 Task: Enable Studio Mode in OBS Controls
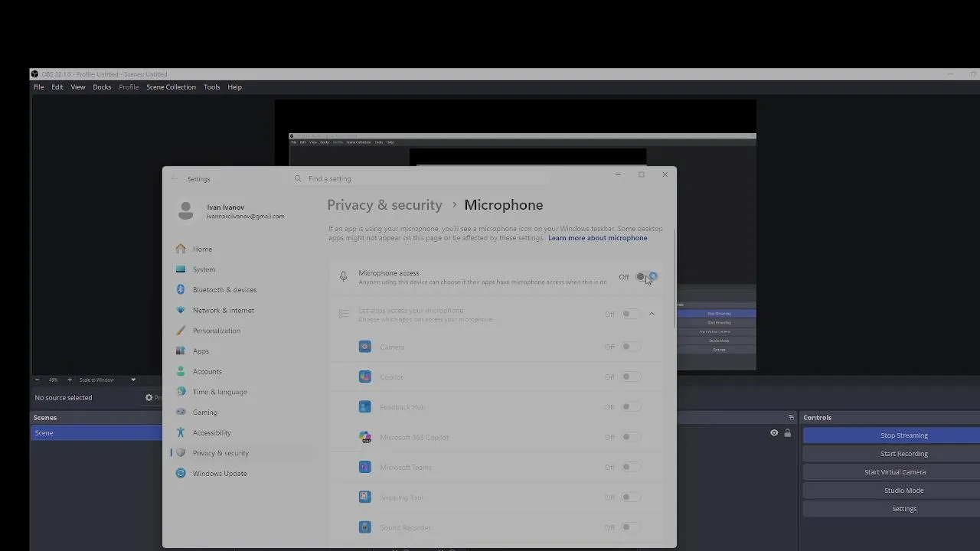(903, 491)
